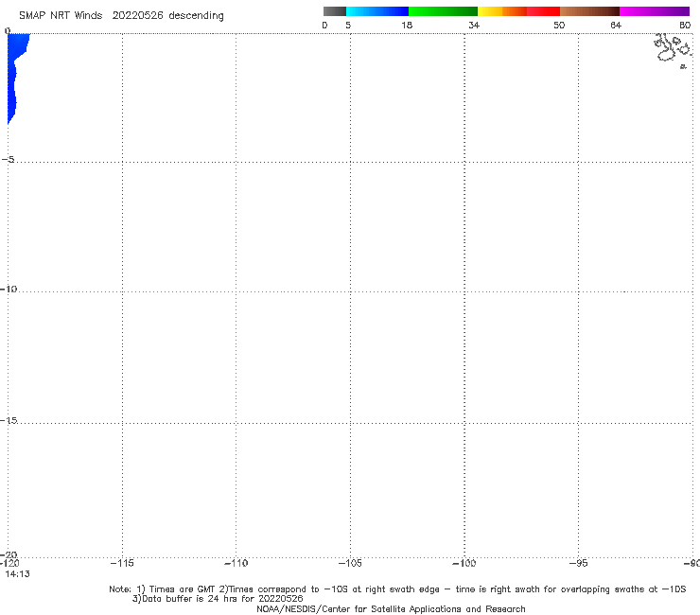Click the note '3)Data buffer is 24 hrs for 20220526'
The image size is (700, 615).
[218, 599]
